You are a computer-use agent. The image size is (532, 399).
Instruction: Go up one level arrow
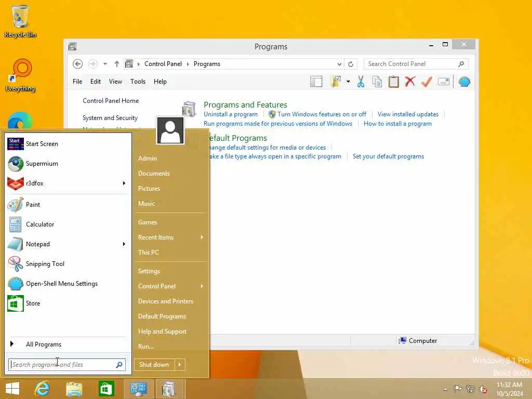[x=117, y=64]
